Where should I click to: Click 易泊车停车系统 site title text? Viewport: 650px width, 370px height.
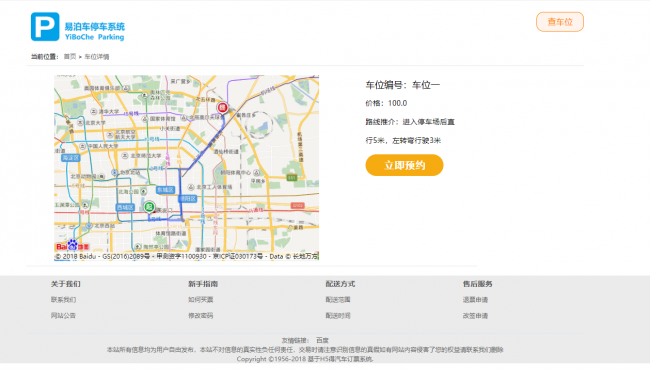[95, 27]
